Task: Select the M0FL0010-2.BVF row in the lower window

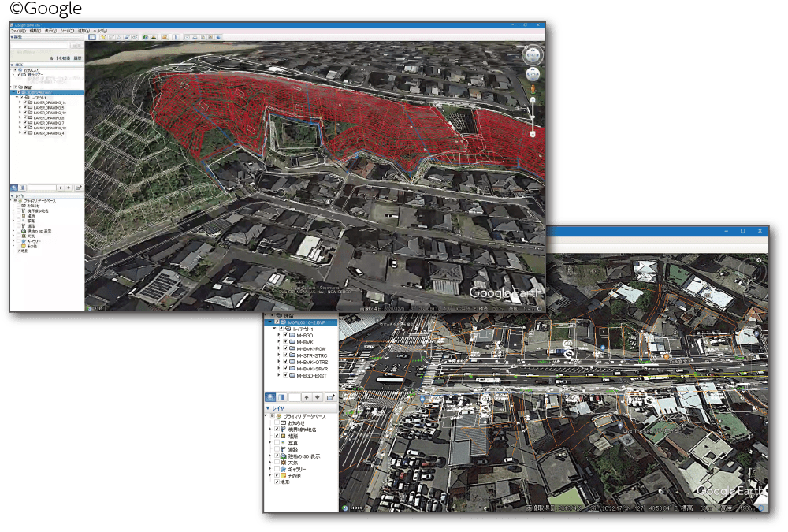Action: (300, 322)
